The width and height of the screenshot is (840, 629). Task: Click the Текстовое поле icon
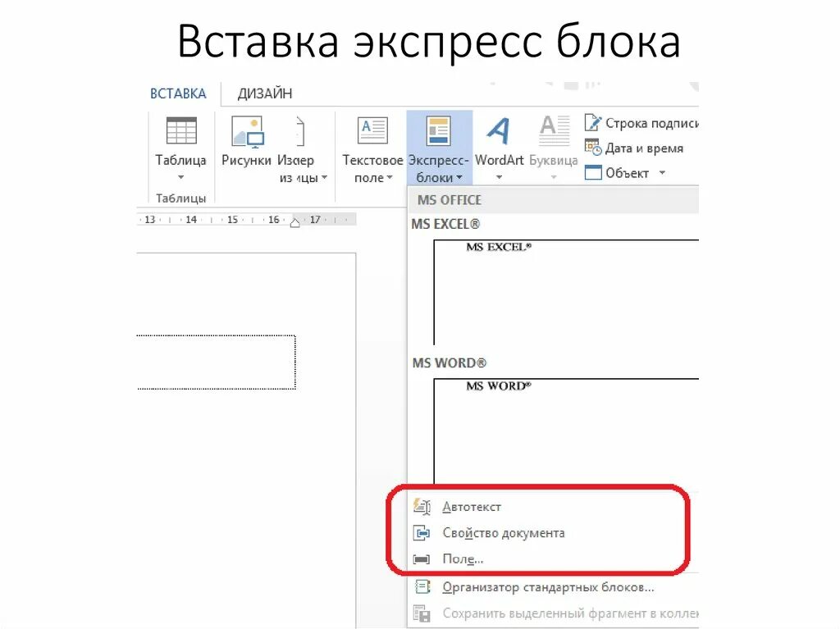coord(372,130)
